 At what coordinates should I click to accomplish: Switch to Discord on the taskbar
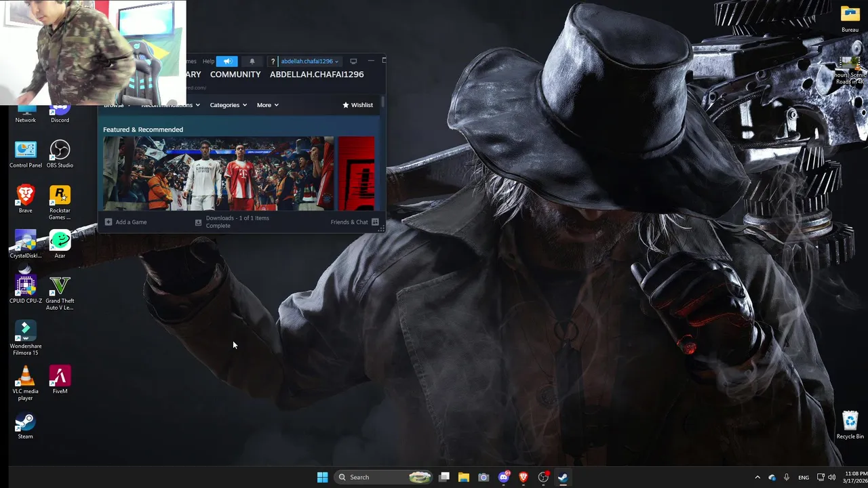pyautogui.click(x=504, y=477)
